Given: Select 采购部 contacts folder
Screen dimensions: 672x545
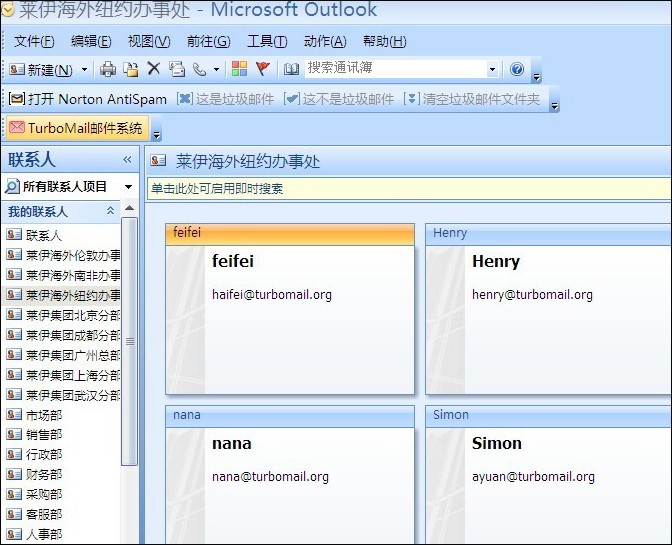Looking at the screenshot, I should click(x=34, y=494).
